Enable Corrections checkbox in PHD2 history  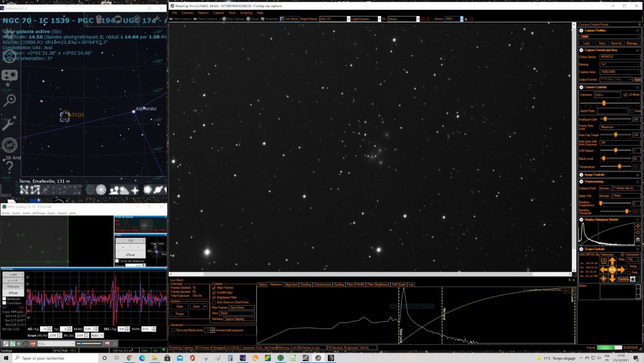pyautogui.click(x=5, y=303)
